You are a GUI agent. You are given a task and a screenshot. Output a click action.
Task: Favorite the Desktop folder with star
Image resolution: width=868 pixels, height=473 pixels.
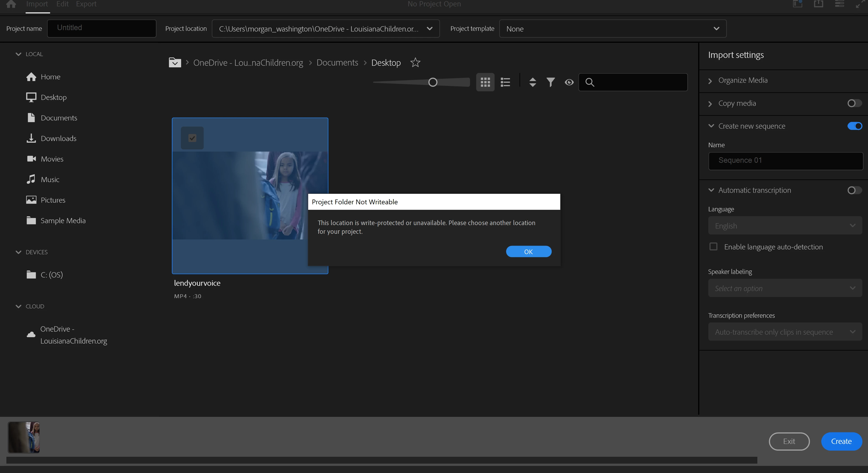click(415, 62)
